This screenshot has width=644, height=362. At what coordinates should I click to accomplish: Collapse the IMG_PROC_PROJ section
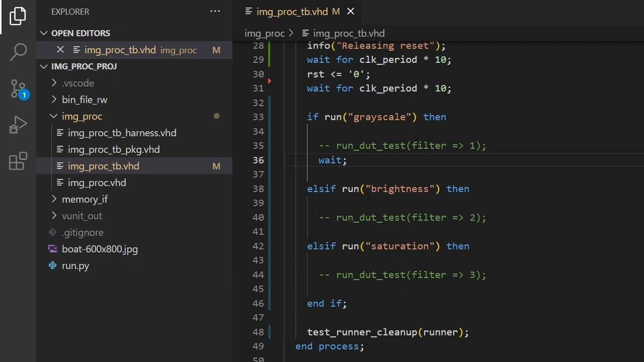click(44, 66)
